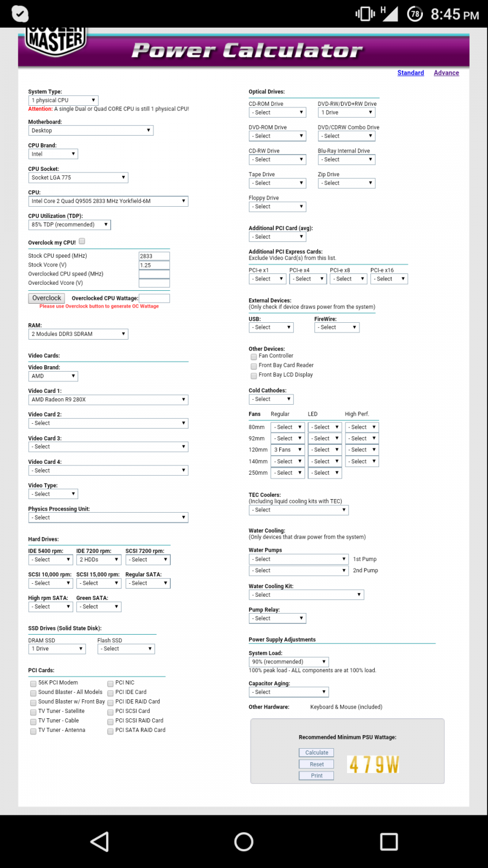The height and width of the screenshot is (868, 488).
Task: Tap the Android home circle icon
Action: [x=244, y=841]
